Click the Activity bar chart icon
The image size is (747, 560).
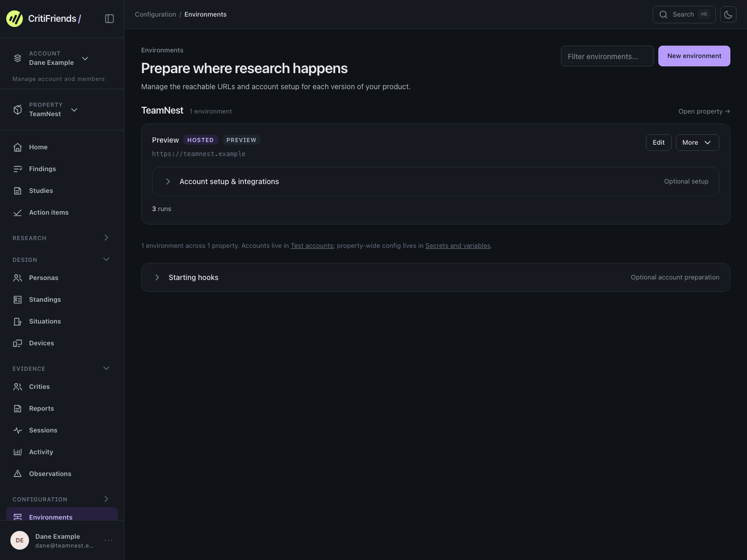point(18,452)
